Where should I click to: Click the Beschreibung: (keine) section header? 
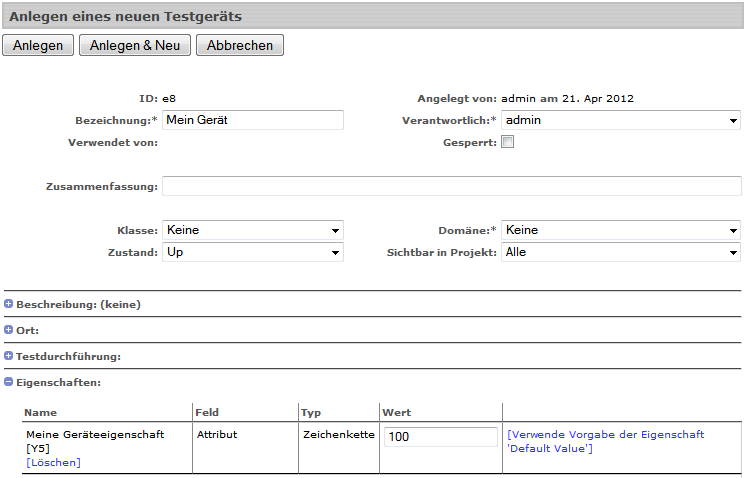[78, 304]
